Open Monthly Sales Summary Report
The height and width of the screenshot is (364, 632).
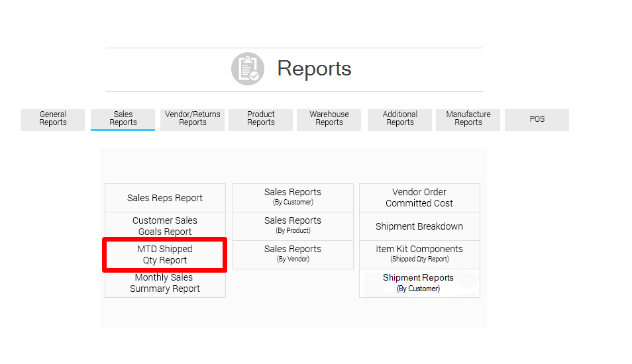click(165, 283)
